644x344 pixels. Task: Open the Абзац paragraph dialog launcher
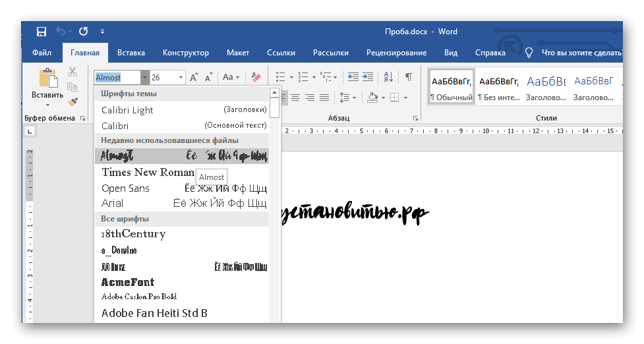point(415,118)
